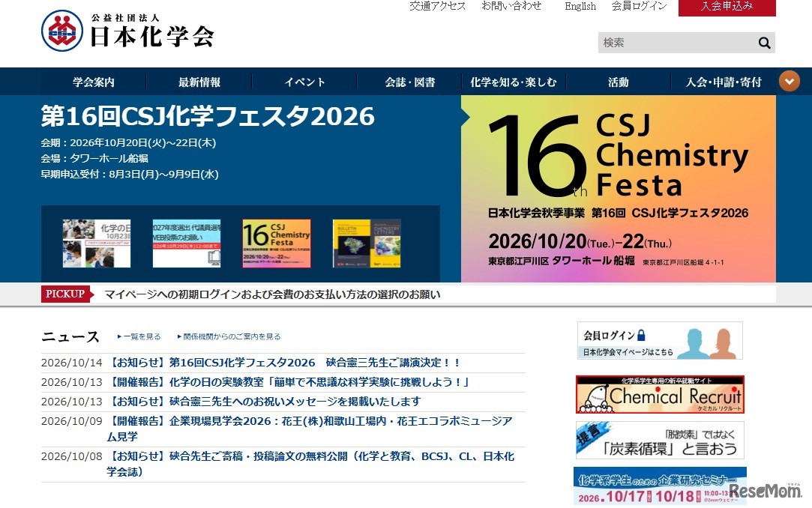The width and height of the screenshot is (812, 508).
Task: Open 2026/10/14 news about 硤合憲三先生ご講演決定
Action: click(x=283, y=363)
